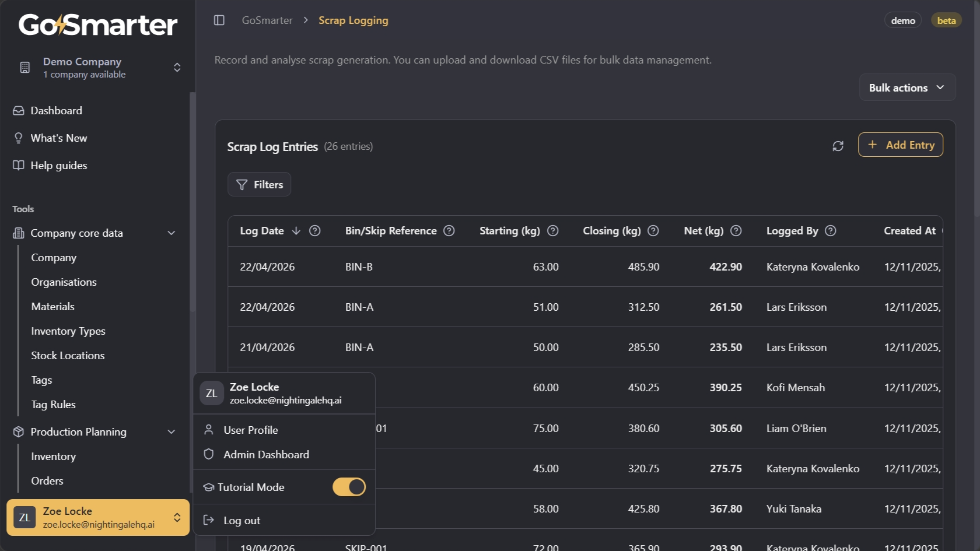Toggle Log Date sort direction arrow
The image size is (980, 551).
point(296,231)
